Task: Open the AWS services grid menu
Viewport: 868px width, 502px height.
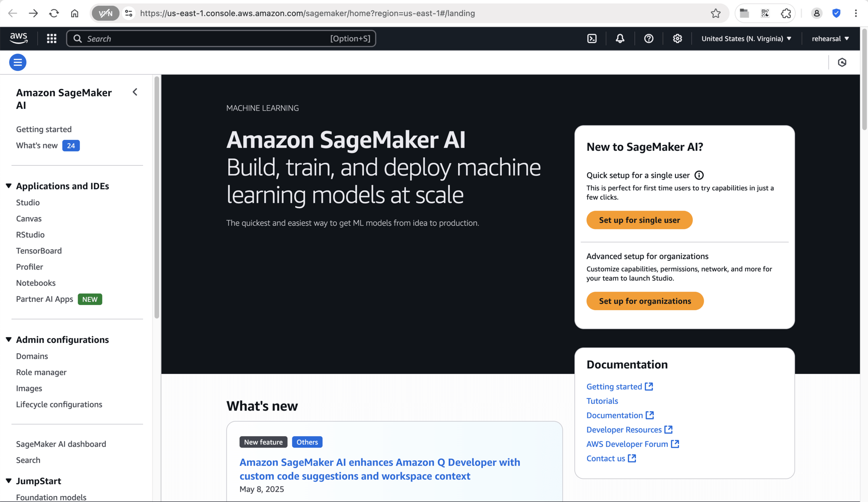Action: (x=52, y=39)
